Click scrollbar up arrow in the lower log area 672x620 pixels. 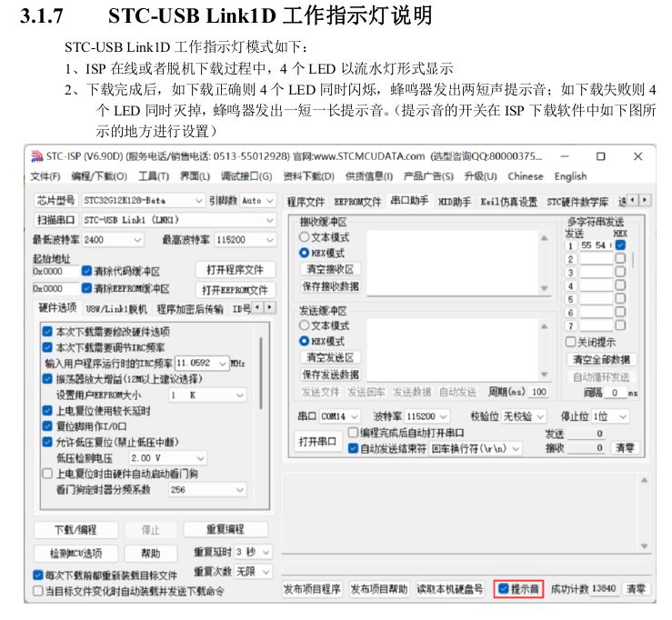point(644,480)
